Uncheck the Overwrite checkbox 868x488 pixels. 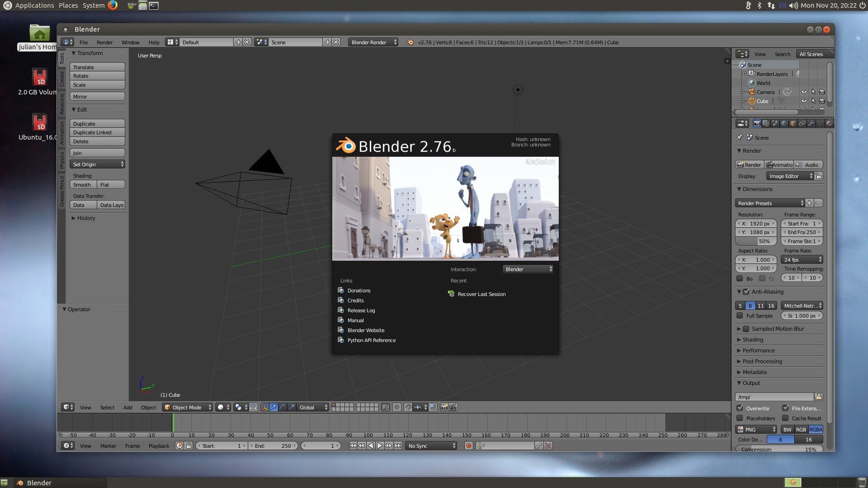click(x=740, y=408)
